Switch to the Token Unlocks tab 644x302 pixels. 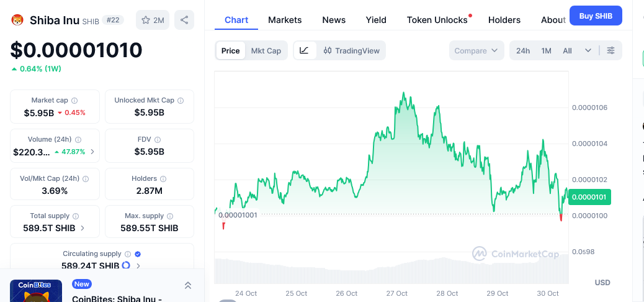click(x=437, y=20)
